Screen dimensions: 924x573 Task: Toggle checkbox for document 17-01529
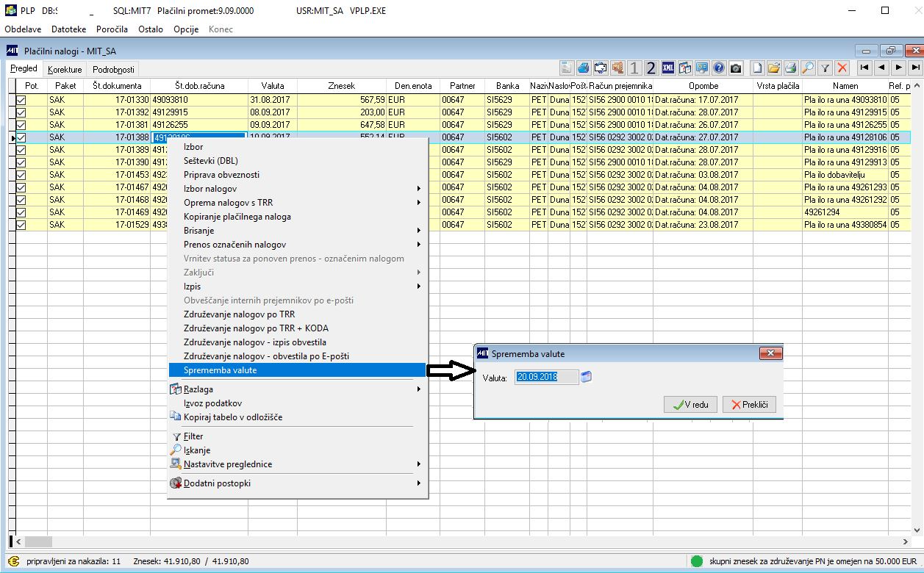pos(21,225)
